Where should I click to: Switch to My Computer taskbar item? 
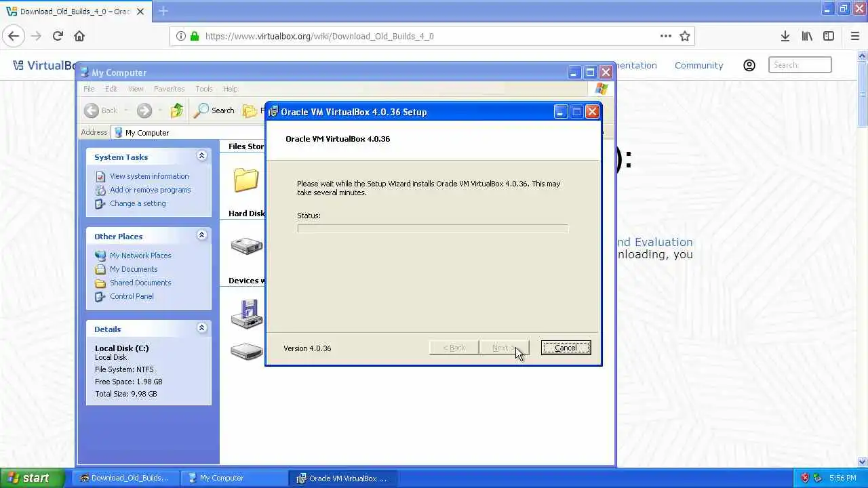coord(234,478)
